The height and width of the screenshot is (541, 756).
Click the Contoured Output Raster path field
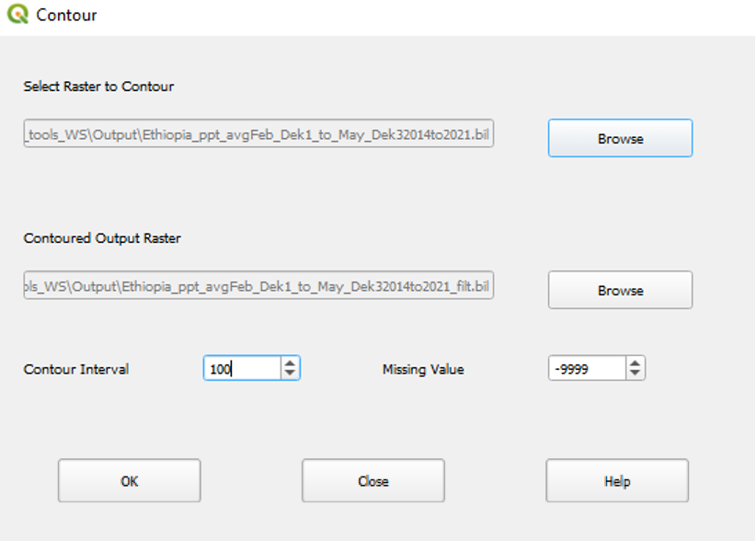coord(258,285)
